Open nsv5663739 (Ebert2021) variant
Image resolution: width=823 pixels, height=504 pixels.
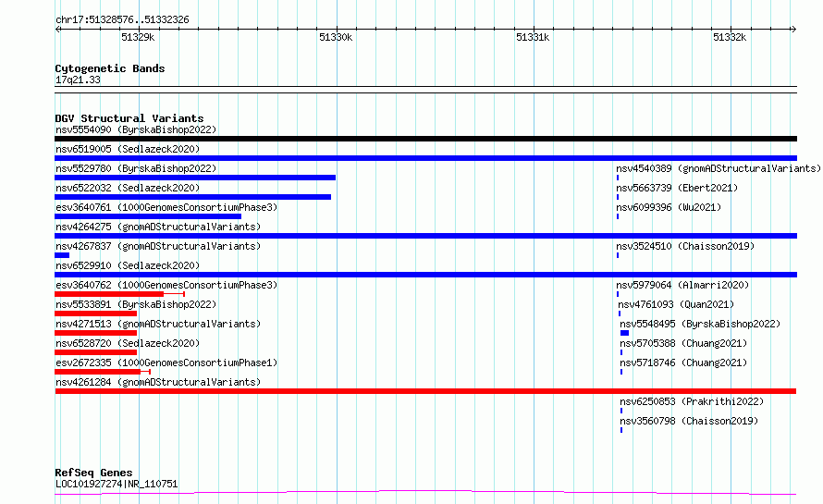[677, 188]
